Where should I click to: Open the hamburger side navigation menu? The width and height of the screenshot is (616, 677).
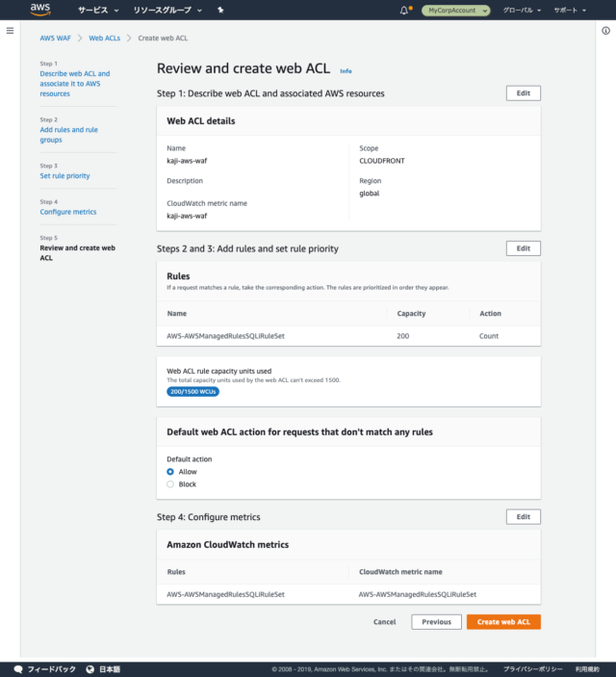point(10,31)
